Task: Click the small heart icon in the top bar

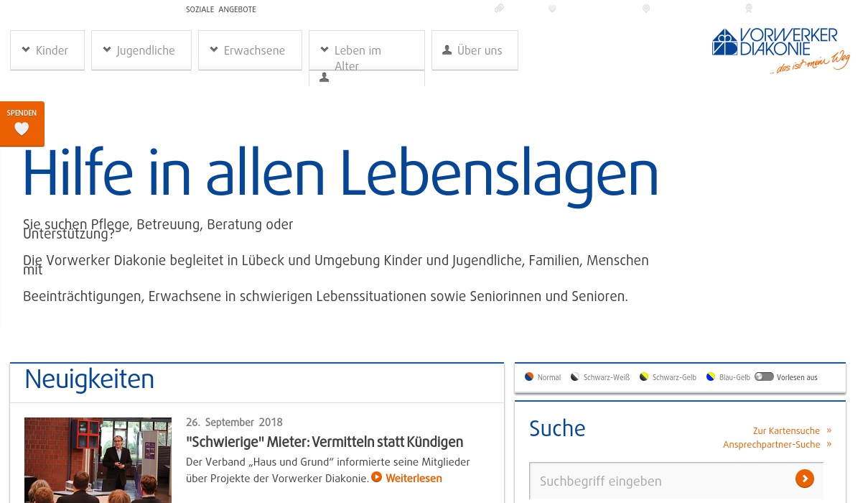Action: click(552, 9)
